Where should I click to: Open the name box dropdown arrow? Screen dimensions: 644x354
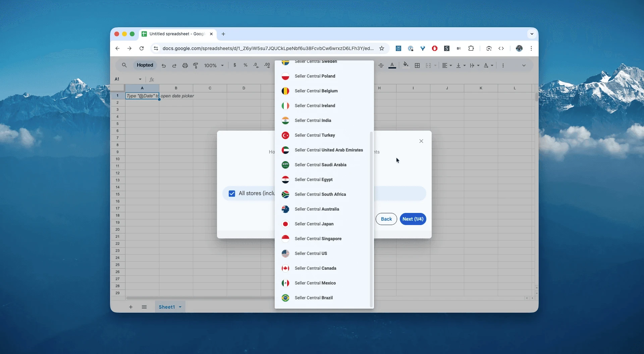pyautogui.click(x=140, y=79)
